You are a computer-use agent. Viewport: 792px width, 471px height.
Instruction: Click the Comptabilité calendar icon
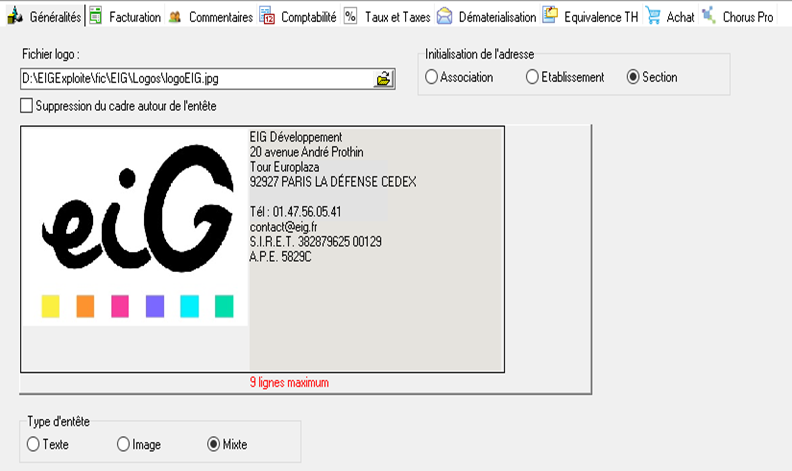tap(267, 16)
